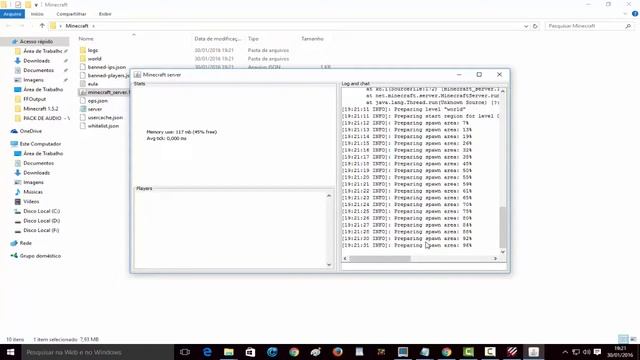Click Players list scroll down arrow

pos(329,265)
